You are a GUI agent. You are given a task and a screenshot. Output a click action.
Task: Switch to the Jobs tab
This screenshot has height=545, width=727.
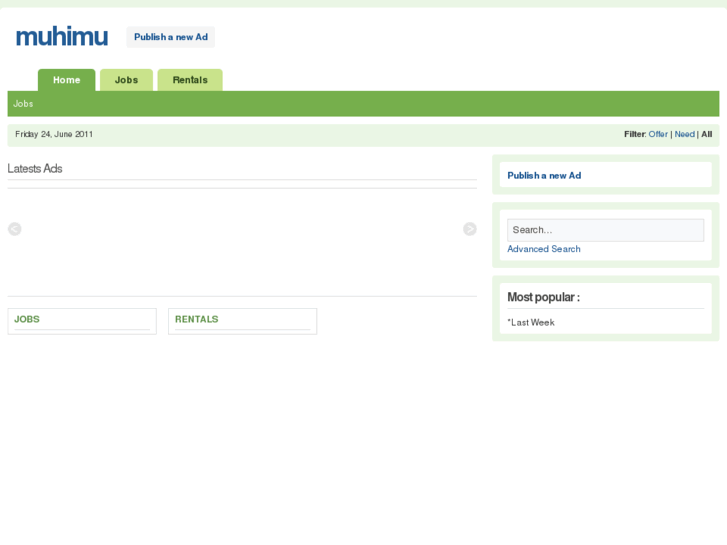click(x=126, y=80)
